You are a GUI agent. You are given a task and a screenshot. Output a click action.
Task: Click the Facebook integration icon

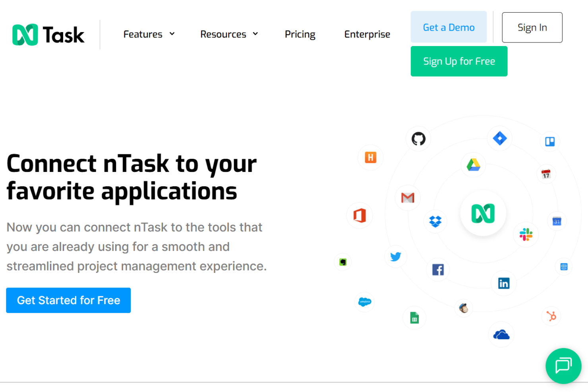[438, 270]
